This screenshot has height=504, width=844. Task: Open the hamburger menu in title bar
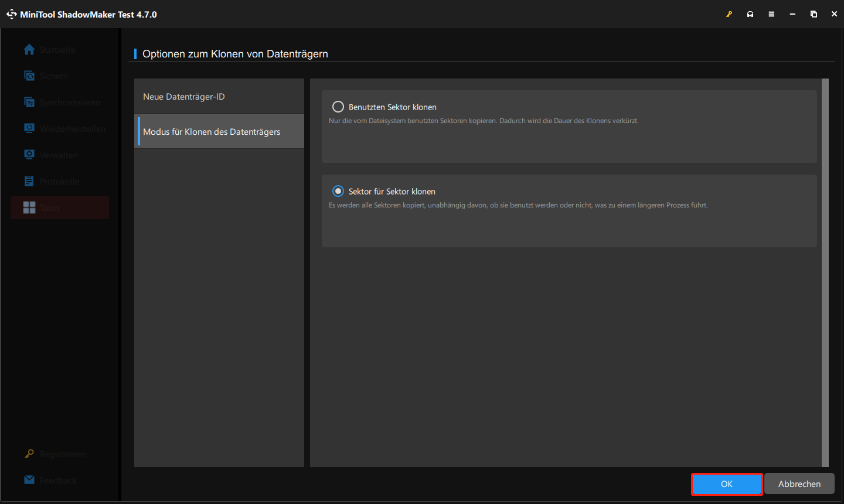[771, 14]
